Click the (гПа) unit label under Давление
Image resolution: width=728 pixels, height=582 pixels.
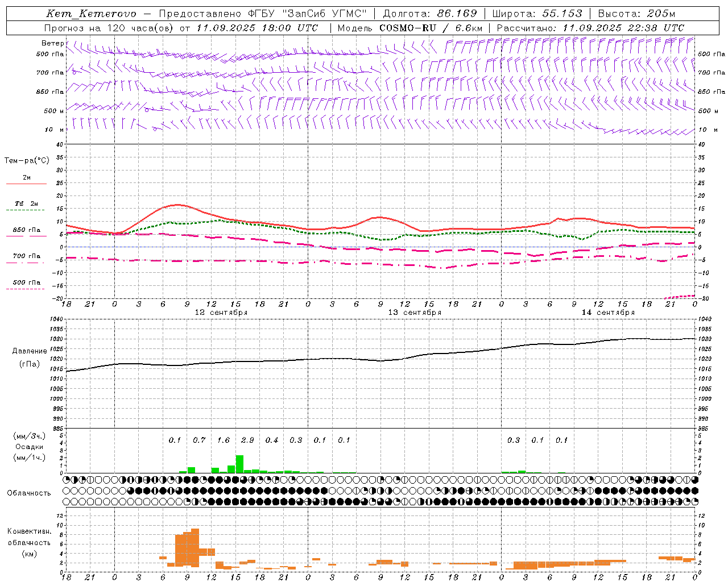pos(30,364)
